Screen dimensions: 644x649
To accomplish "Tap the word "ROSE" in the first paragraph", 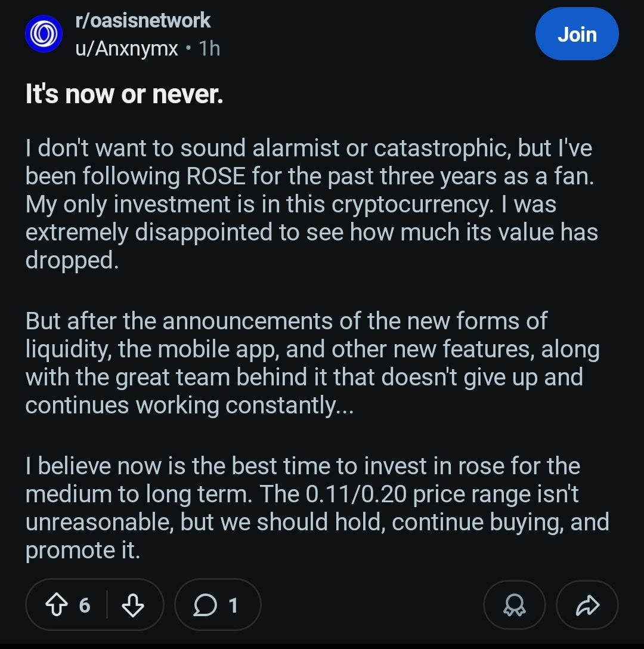I will 216,177.
